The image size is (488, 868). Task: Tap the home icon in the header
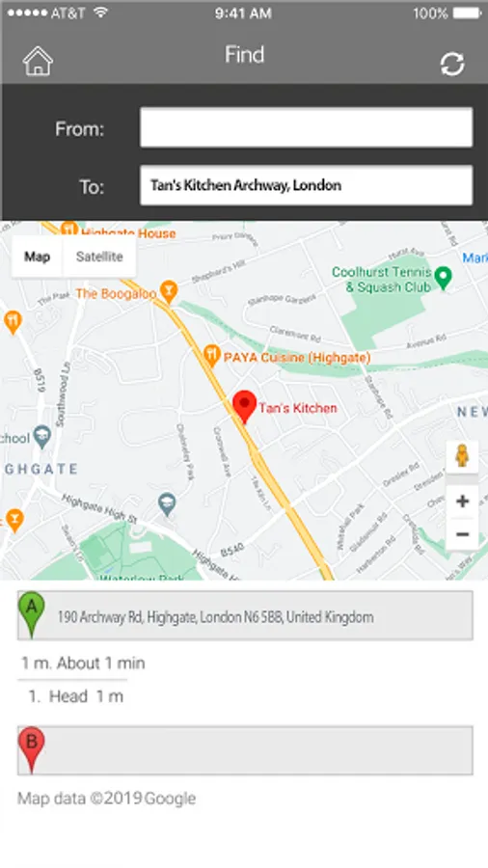[38, 61]
